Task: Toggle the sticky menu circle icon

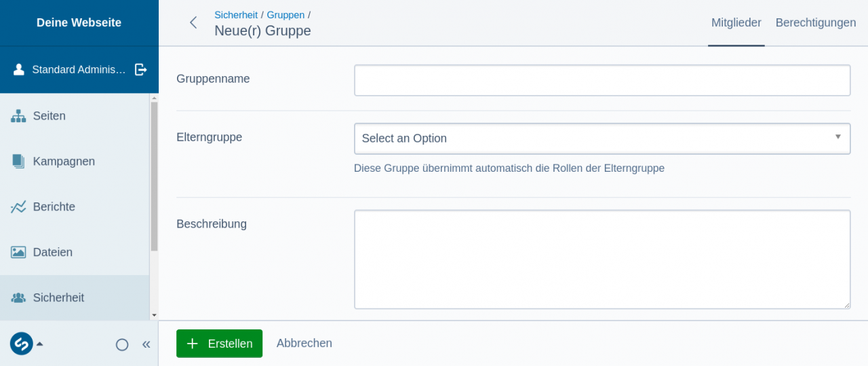Action: 122,344
